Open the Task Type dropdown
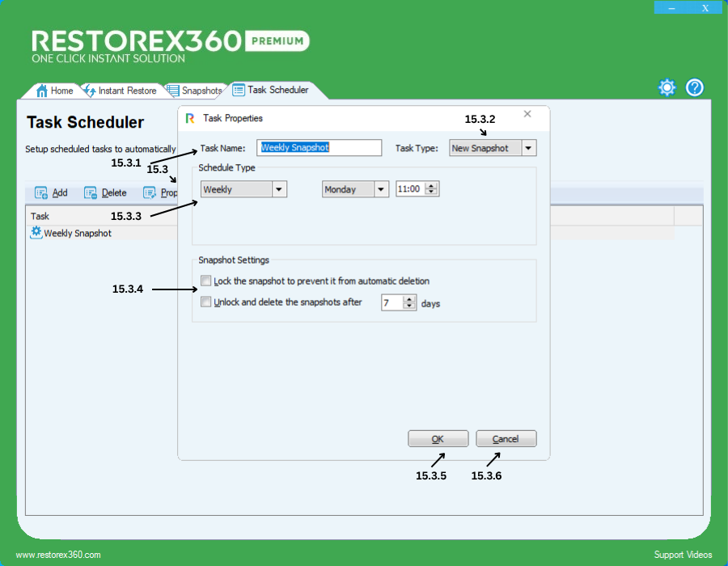This screenshot has width=728, height=566. (528, 148)
